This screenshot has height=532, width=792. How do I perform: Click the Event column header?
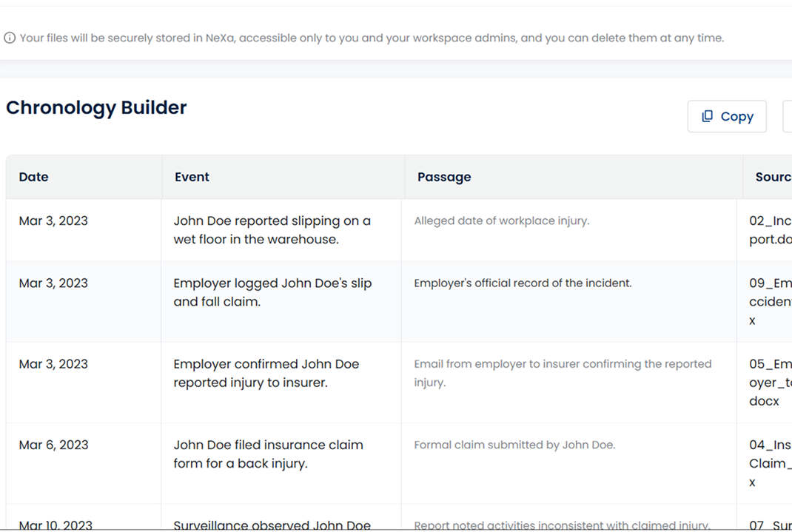pos(192,177)
